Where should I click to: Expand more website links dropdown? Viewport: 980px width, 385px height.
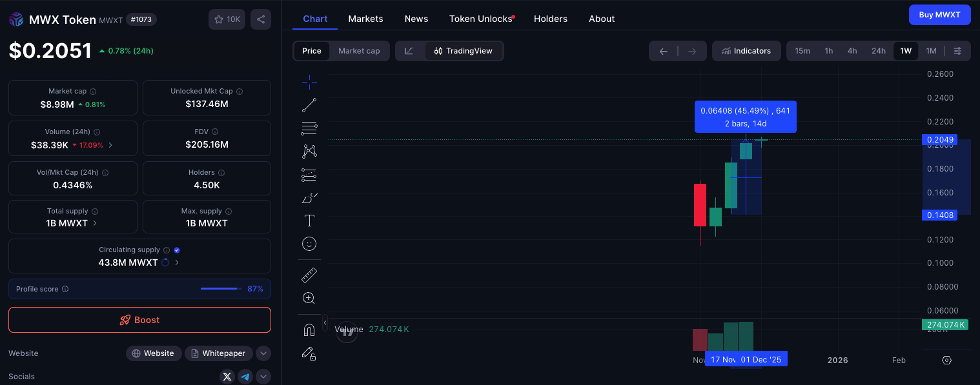pos(263,353)
